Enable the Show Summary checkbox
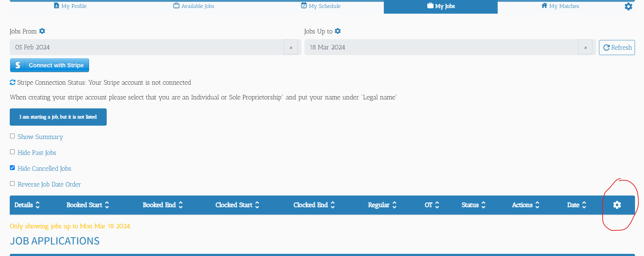The width and height of the screenshot is (644, 256). click(x=12, y=136)
